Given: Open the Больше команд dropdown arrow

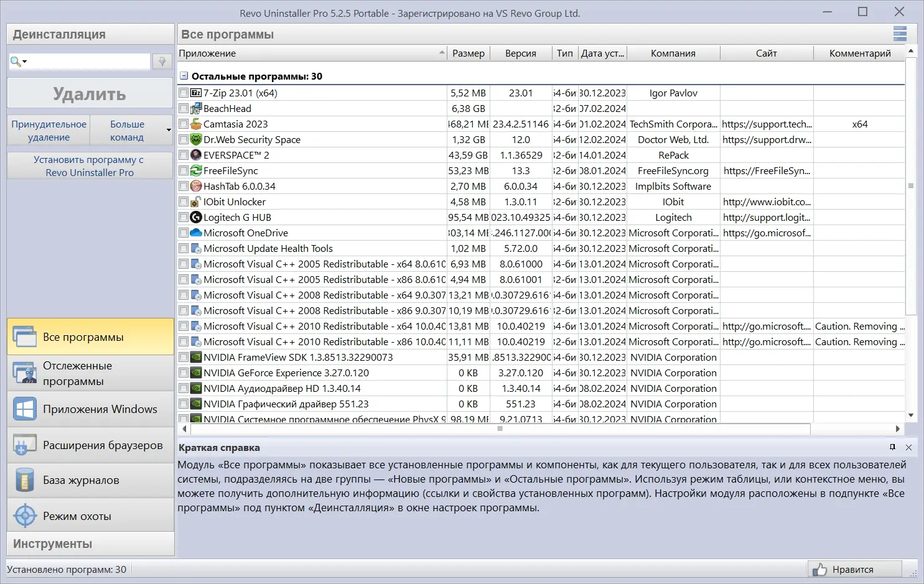Looking at the screenshot, I should click(169, 130).
